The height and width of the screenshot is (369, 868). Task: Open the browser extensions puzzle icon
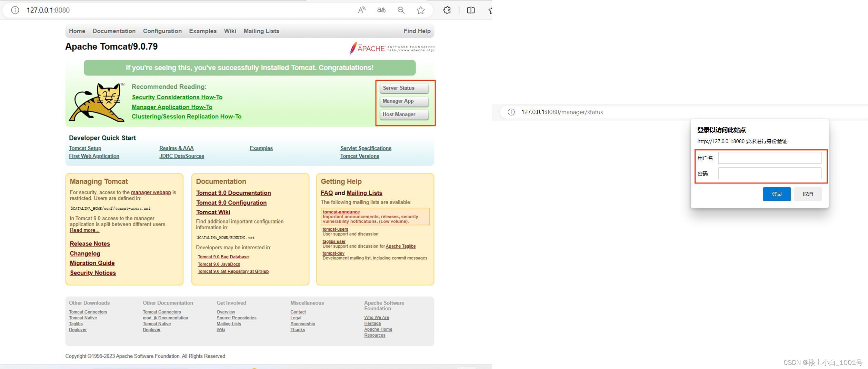(447, 10)
